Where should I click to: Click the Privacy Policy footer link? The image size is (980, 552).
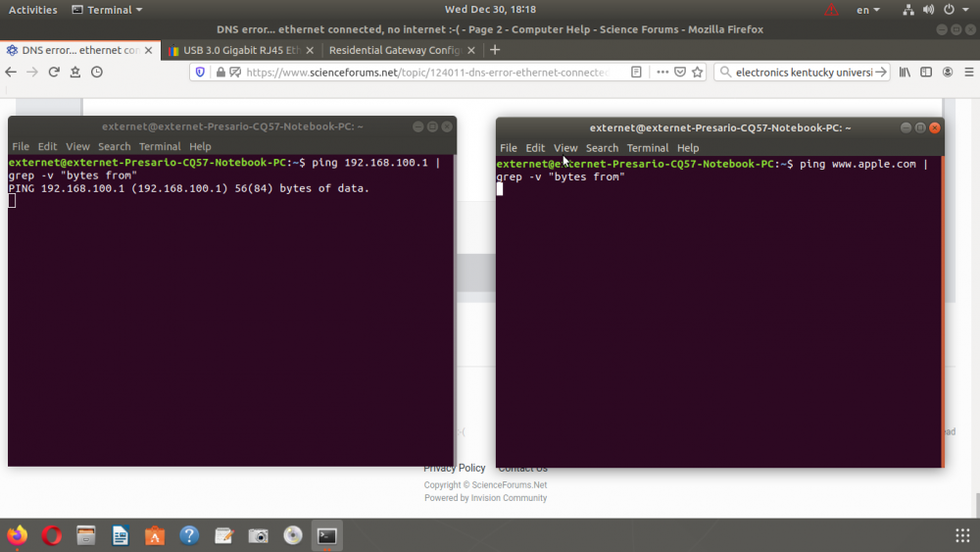(455, 468)
